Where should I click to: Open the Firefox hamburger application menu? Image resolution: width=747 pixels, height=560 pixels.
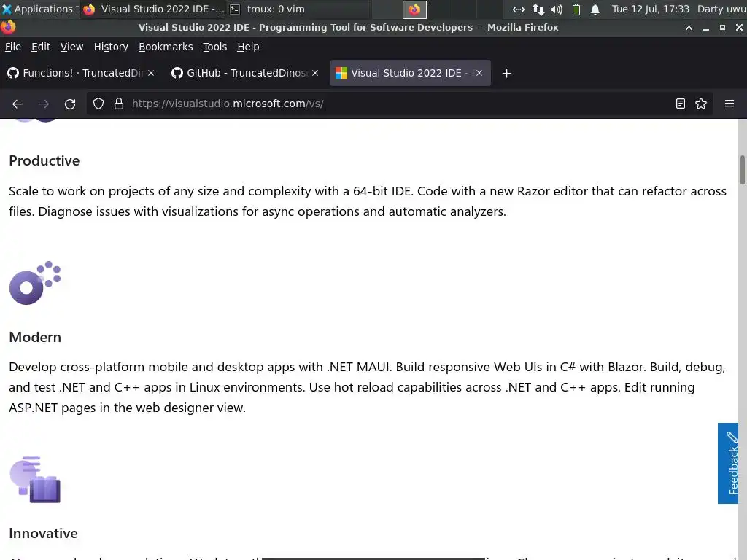[729, 104]
